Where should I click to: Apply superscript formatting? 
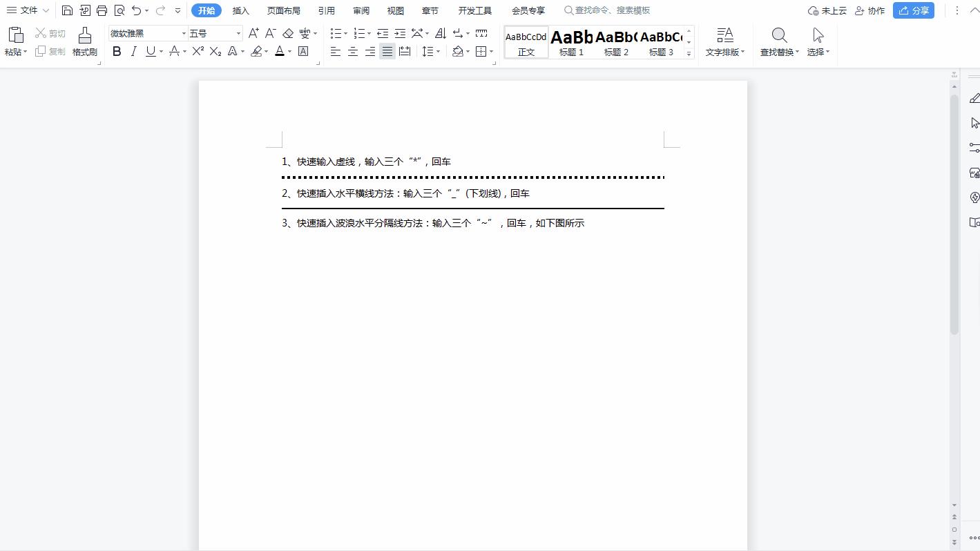click(198, 50)
